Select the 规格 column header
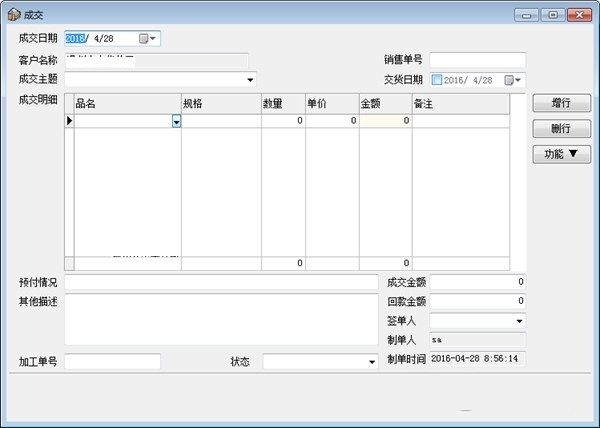 click(221, 104)
